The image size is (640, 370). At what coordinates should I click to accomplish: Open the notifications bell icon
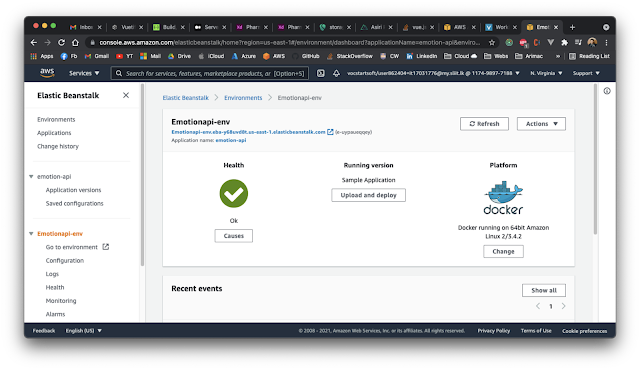pos(336,73)
